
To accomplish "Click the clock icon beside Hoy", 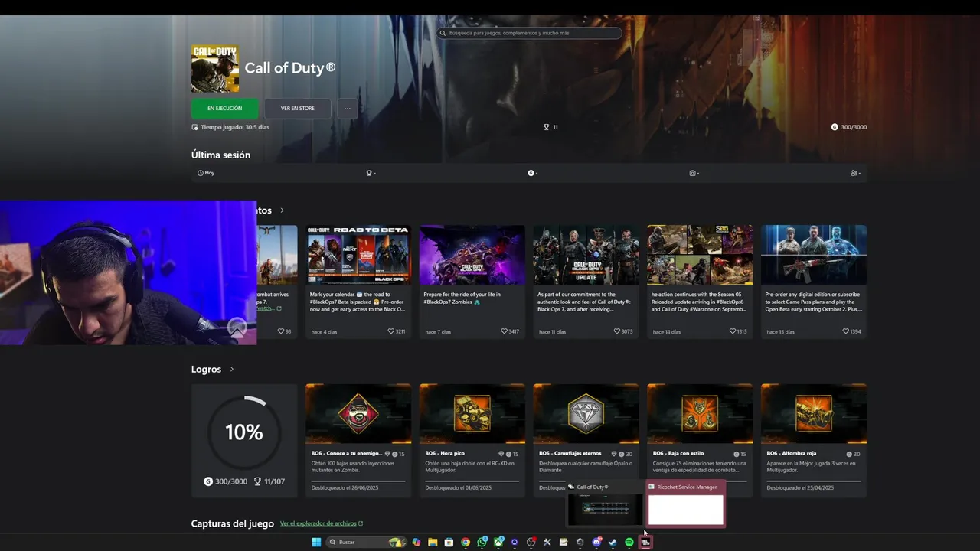I will coord(201,173).
